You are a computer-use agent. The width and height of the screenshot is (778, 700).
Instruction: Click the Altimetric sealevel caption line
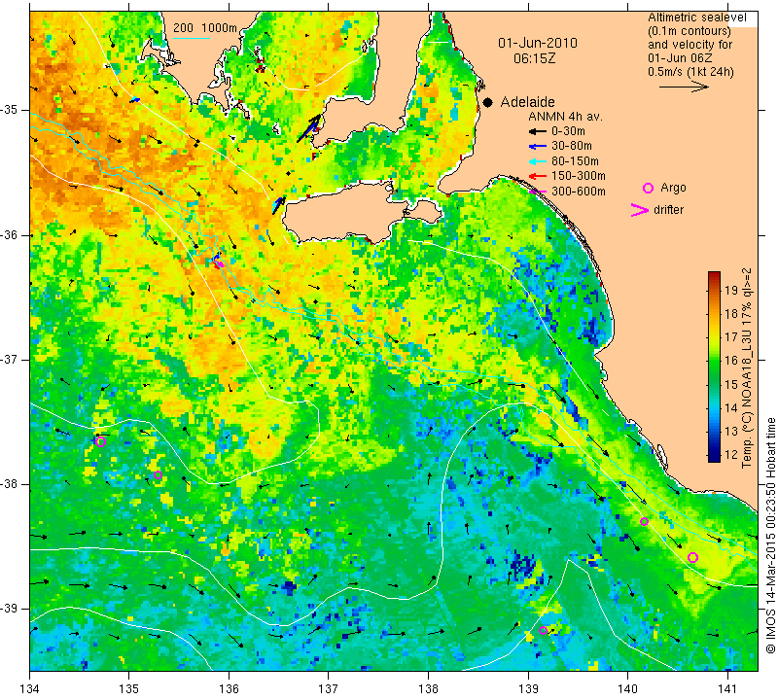tap(697, 17)
